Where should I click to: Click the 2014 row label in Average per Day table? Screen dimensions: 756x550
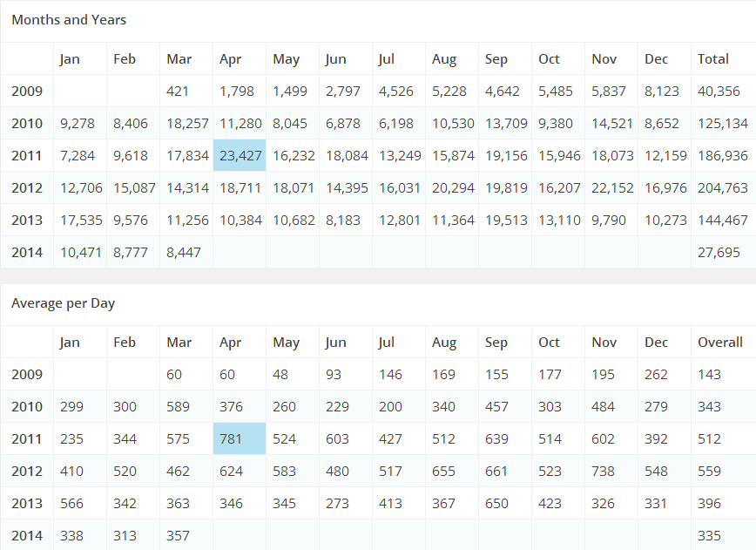tap(27, 536)
